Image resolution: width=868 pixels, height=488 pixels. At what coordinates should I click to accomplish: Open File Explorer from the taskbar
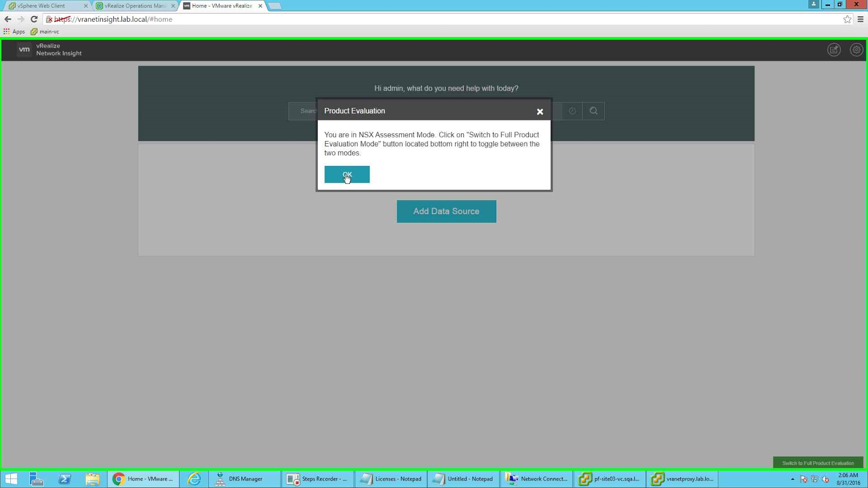(x=92, y=479)
